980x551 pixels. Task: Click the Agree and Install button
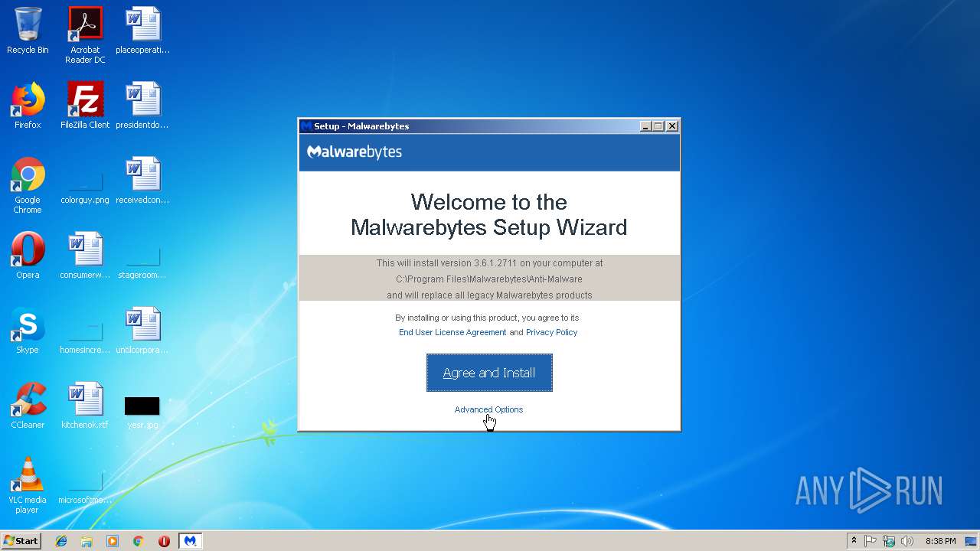489,373
